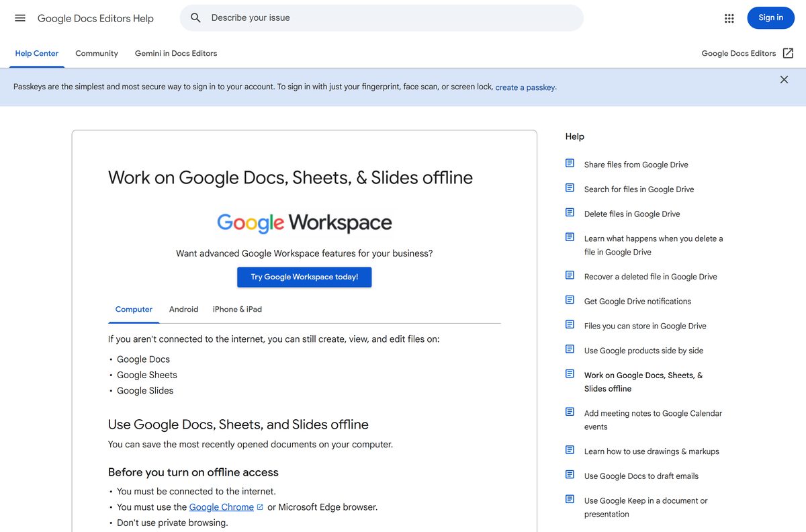Open Search for files in Google Drive article
806x532 pixels.
[x=639, y=189]
